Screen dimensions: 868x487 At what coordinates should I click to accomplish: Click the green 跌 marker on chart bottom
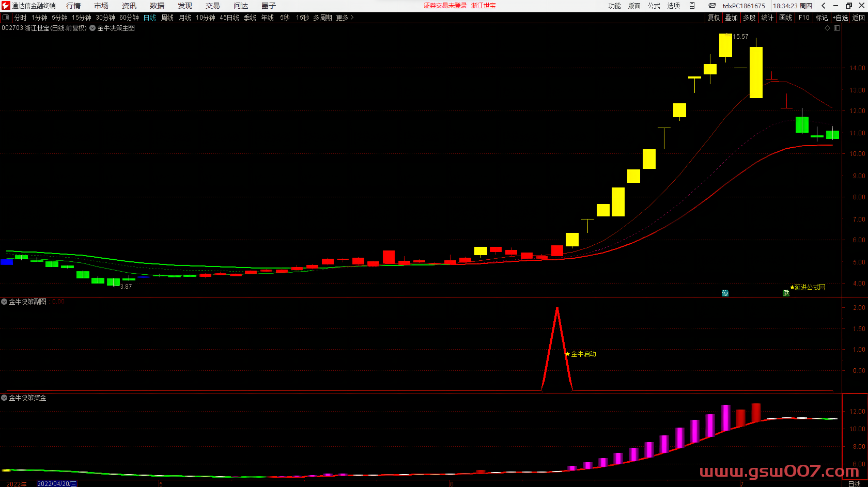click(x=786, y=293)
